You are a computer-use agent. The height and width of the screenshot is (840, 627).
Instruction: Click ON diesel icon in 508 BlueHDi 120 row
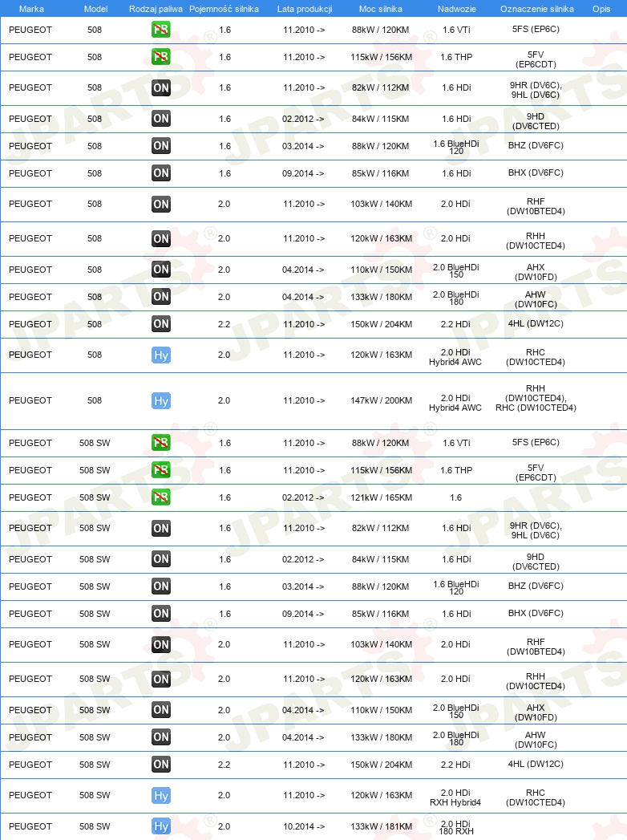click(161, 146)
